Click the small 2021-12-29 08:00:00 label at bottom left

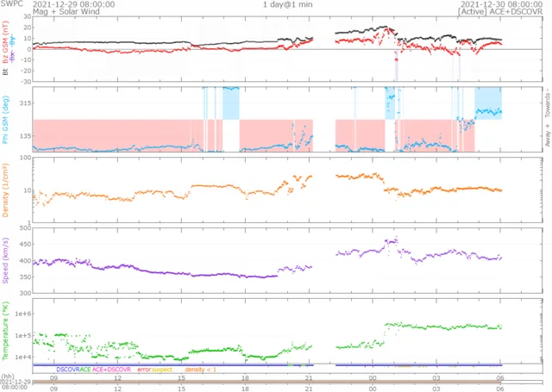[x=16, y=384]
